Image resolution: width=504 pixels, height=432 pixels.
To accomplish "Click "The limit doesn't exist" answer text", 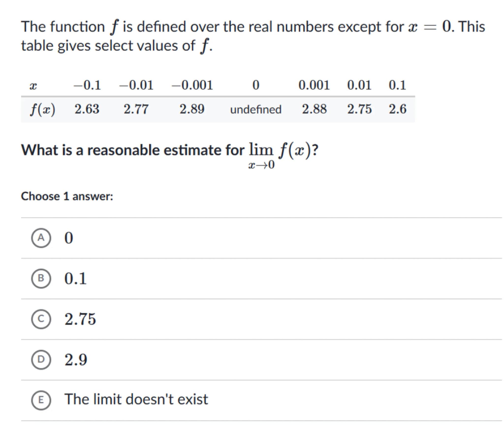I will 136,399.
